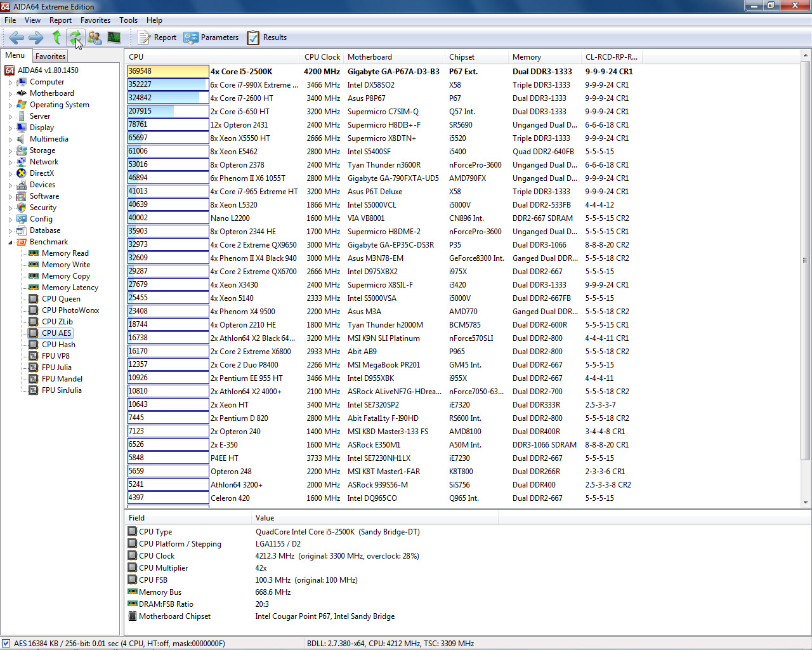Click the Windows flag Operating System icon
This screenshot has width=812, height=650.
(22, 105)
